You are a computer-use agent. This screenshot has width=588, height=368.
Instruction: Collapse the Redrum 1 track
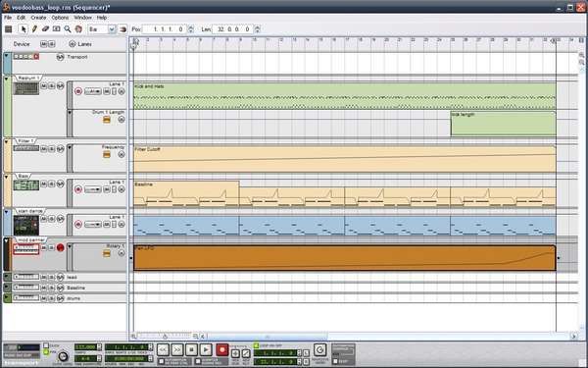point(7,79)
